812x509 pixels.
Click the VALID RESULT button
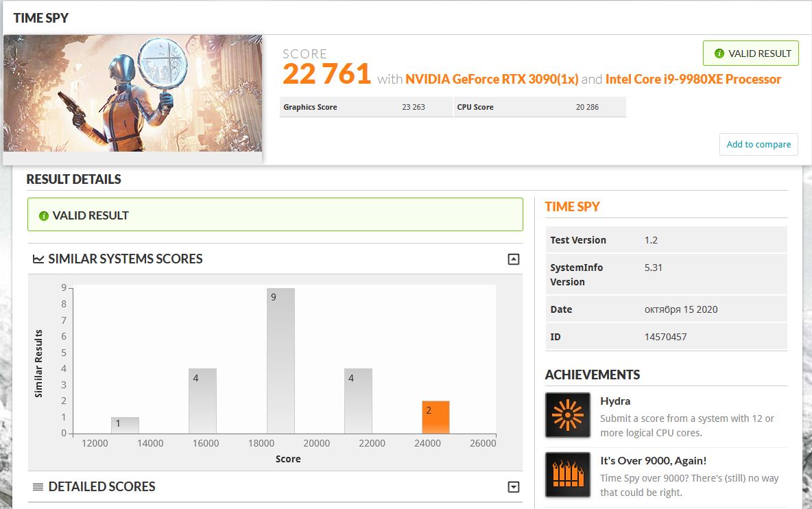[750, 53]
